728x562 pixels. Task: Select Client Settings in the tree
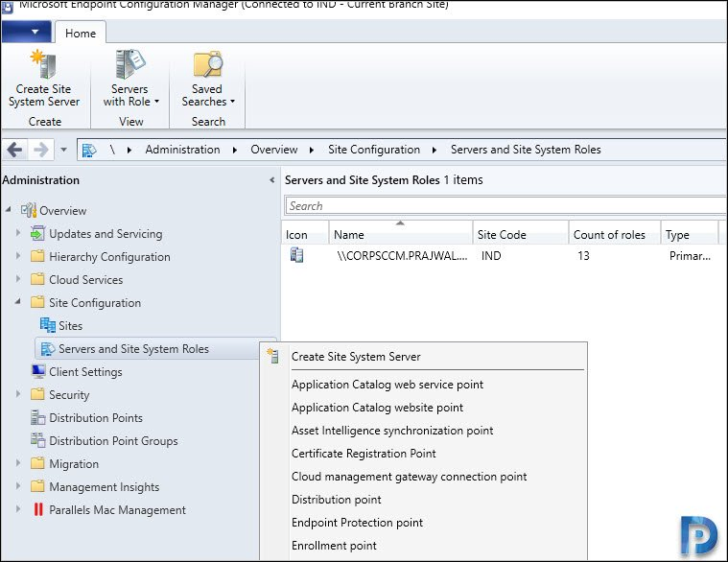86,372
